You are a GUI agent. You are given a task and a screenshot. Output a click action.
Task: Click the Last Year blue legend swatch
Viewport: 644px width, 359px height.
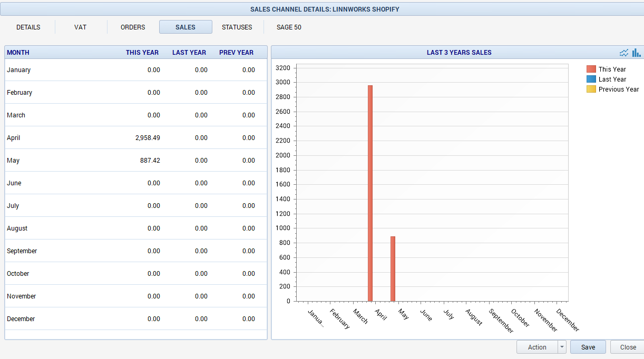[x=591, y=79]
